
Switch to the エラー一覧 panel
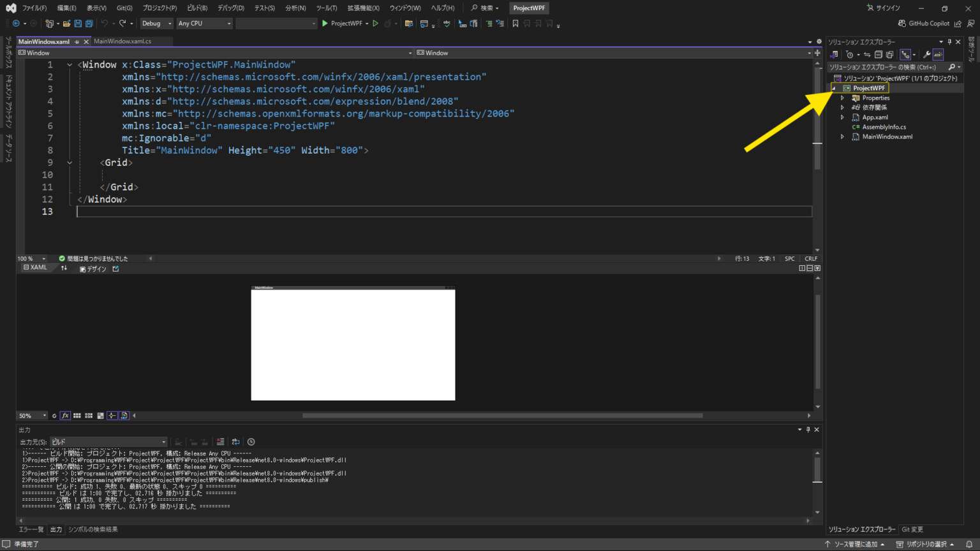(x=31, y=529)
